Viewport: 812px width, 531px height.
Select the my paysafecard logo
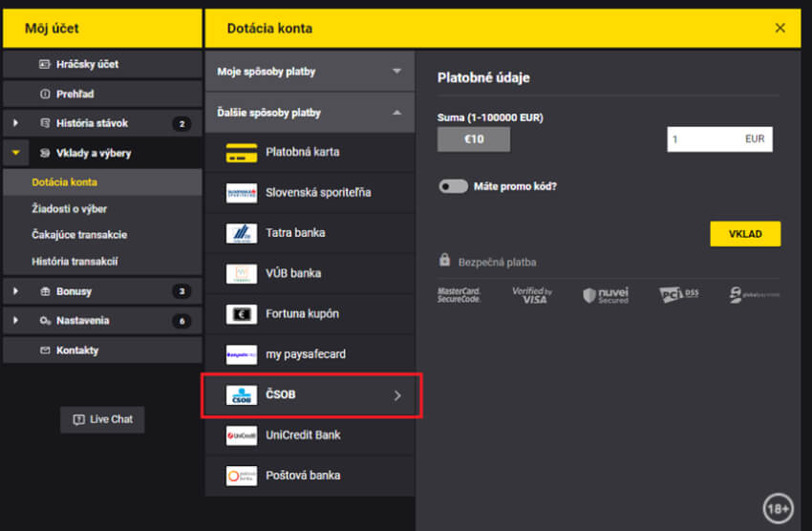coord(242,354)
